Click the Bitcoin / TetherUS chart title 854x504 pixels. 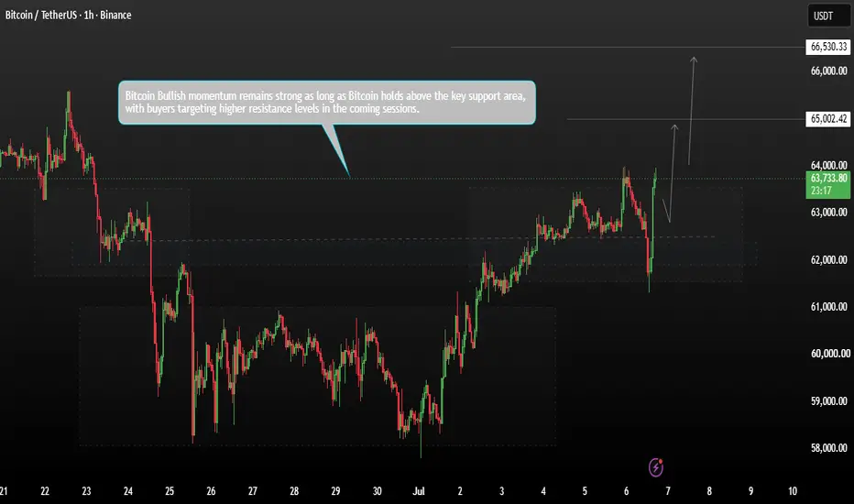68,16
